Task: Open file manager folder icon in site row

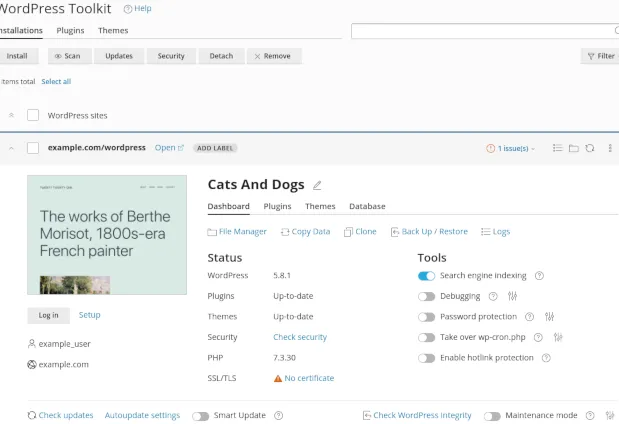Action: tap(574, 148)
